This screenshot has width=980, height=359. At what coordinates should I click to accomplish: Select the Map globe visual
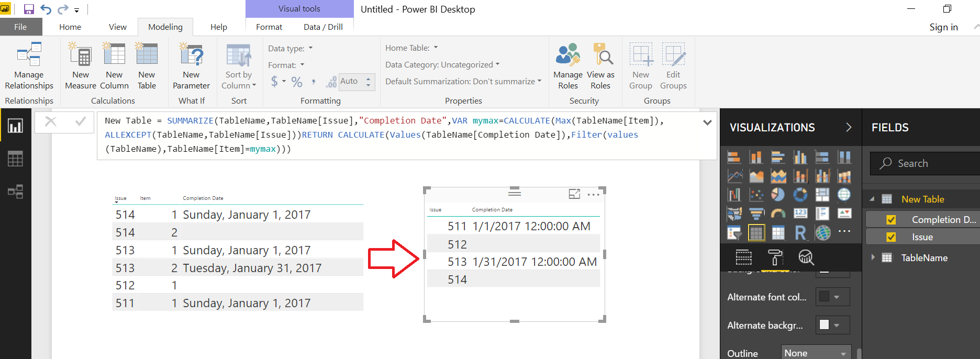844,195
